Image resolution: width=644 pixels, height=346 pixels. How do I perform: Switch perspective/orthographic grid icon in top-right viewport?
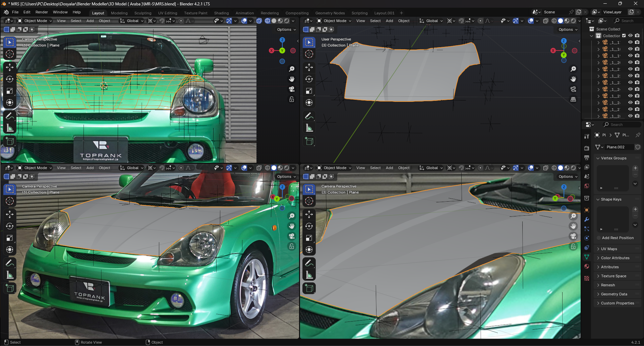(573, 99)
